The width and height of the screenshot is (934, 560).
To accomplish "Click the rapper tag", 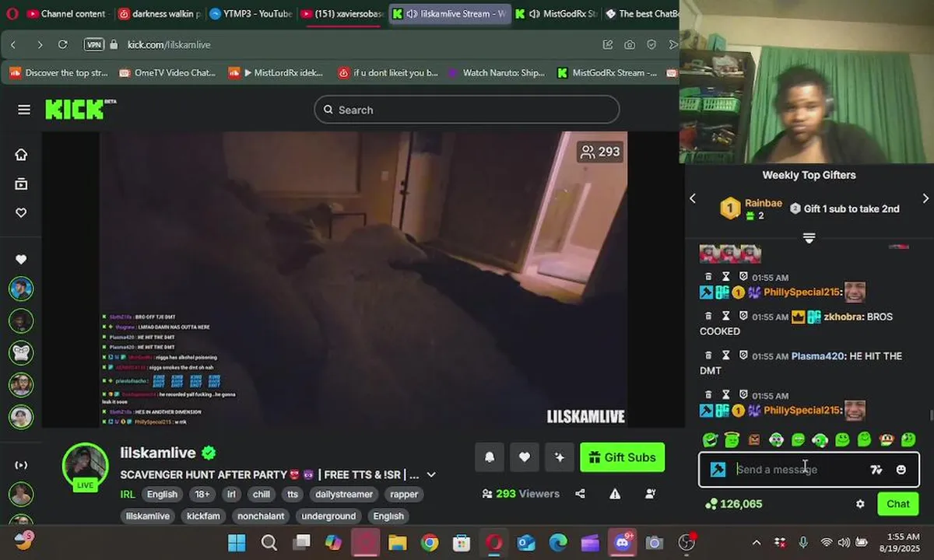I will [x=404, y=494].
